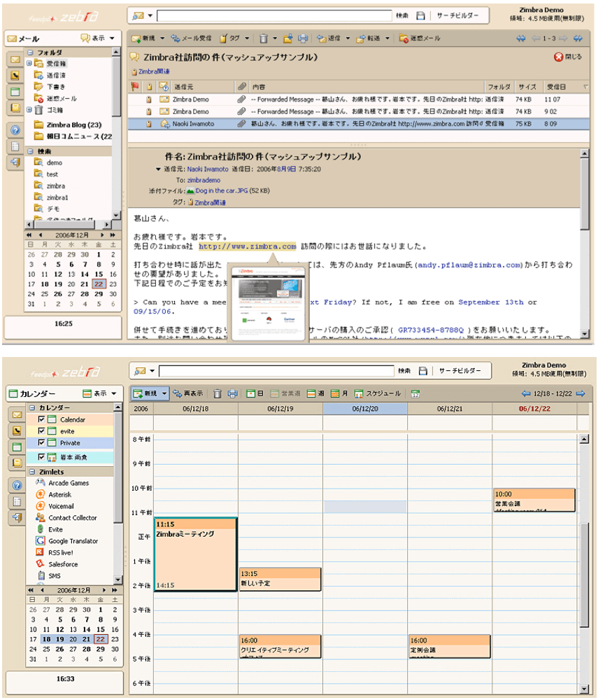This screenshot has height=700, width=598.
Task: Collapse the Zimlets section
Action: 32,472
